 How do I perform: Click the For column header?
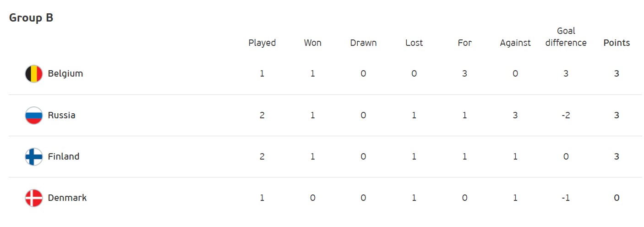pos(464,43)
